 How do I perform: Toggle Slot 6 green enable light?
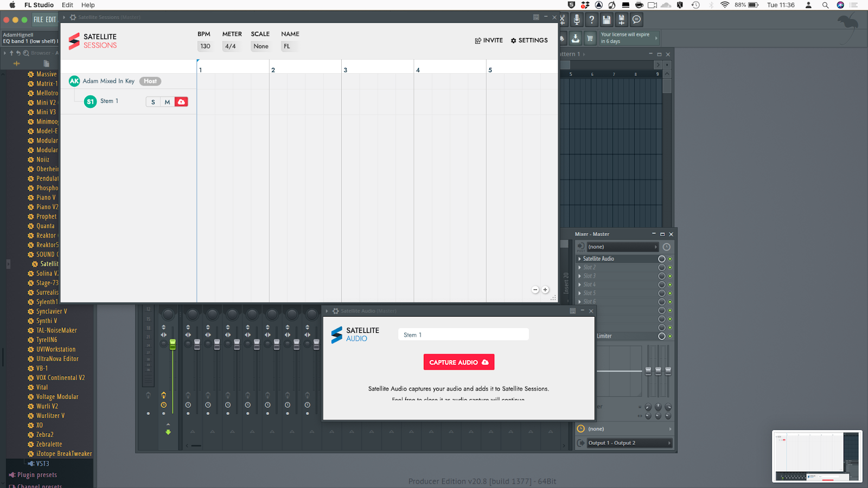tap(670, 302)
